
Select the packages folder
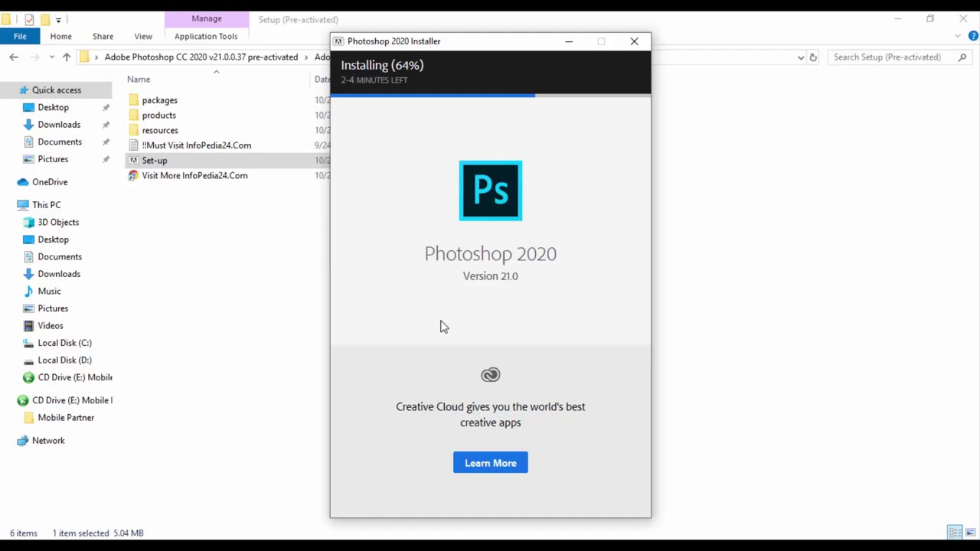(x=159, y=100)
